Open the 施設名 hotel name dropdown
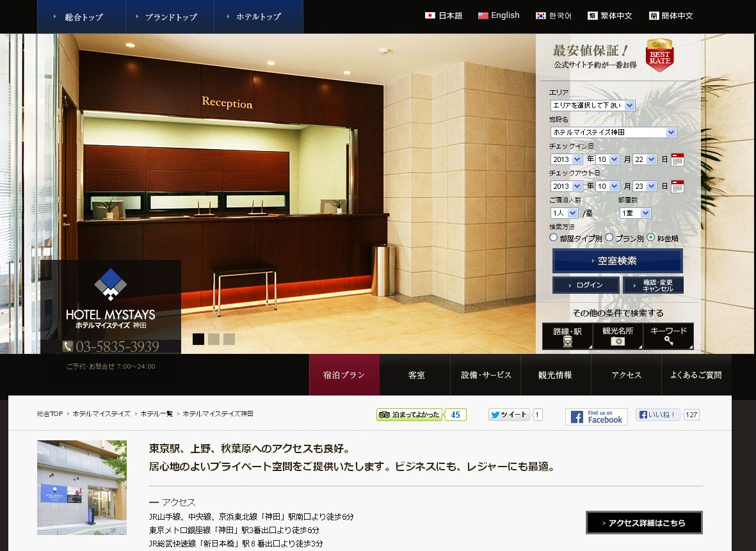This screenshot has height=551, width=756. [x=613, y=132]
